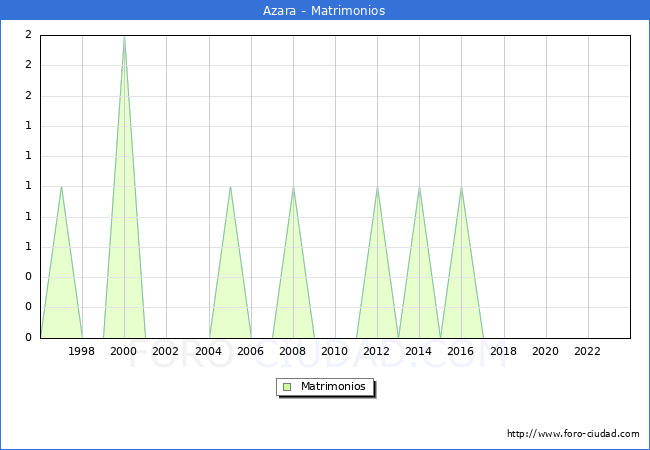Click the peak of the 2000 spike

124,37
